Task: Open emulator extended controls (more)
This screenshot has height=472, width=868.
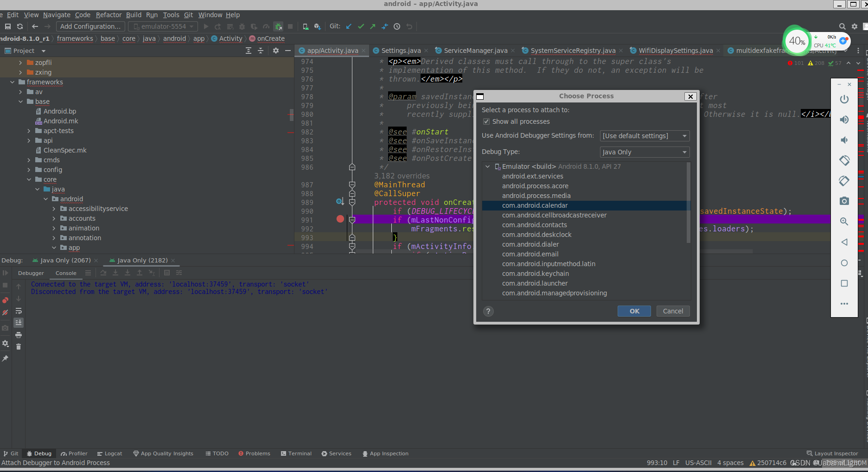Action: click(844, 304)
